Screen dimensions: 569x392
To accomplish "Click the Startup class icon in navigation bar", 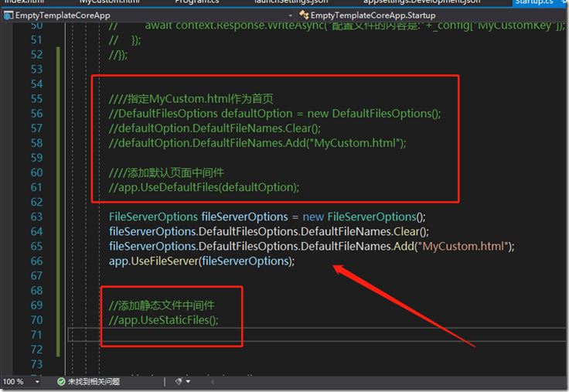I will coord(304,15).
